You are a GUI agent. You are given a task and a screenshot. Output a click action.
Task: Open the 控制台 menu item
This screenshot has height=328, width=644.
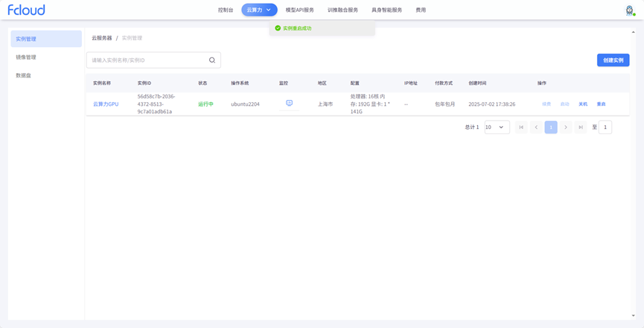(226, 10)
